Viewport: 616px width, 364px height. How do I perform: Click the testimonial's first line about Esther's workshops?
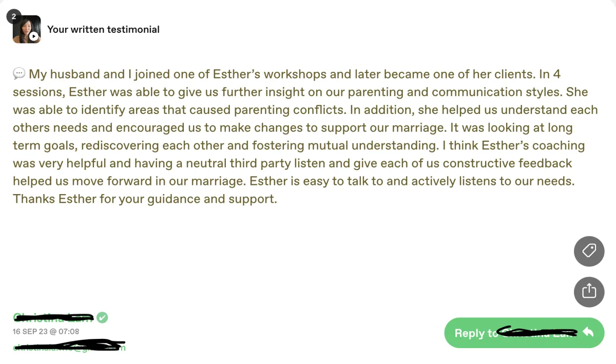pyautogui.click(x=294, y=74)
